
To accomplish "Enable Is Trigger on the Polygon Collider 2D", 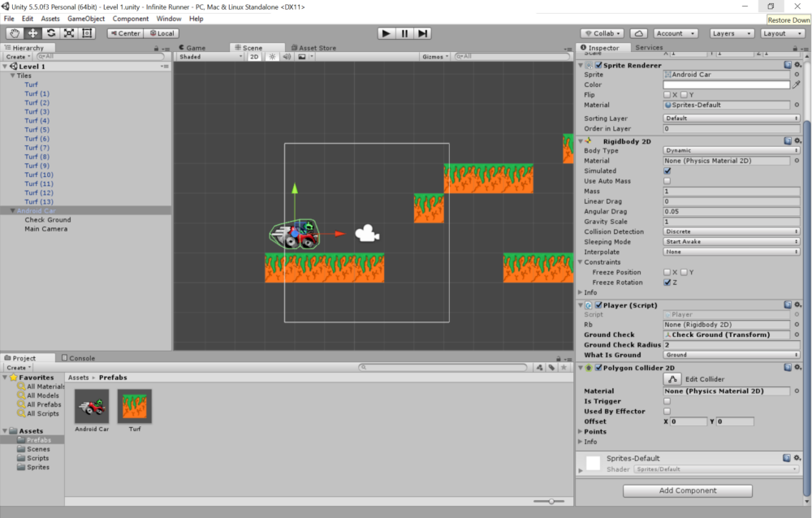I will pos(668,401).
